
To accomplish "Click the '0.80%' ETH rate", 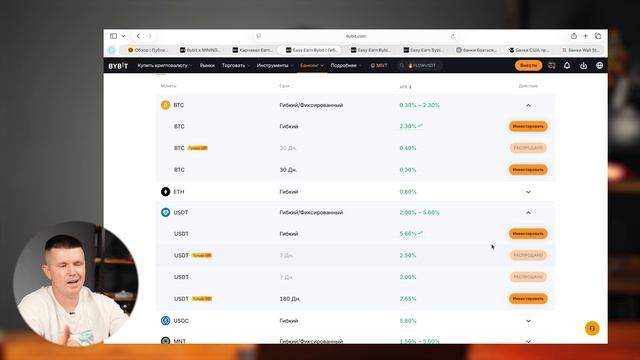I will pos(408,192).
